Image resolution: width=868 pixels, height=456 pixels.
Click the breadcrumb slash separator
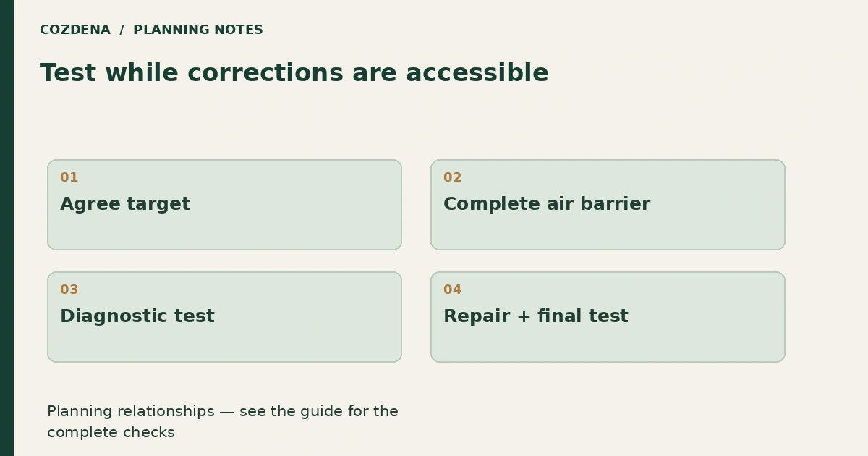point(122,30)
